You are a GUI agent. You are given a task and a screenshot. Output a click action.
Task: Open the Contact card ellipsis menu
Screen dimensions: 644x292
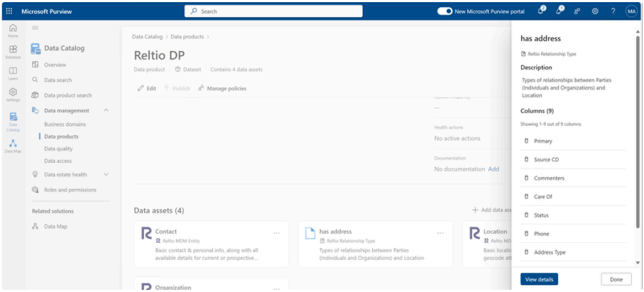pos(276,233)
